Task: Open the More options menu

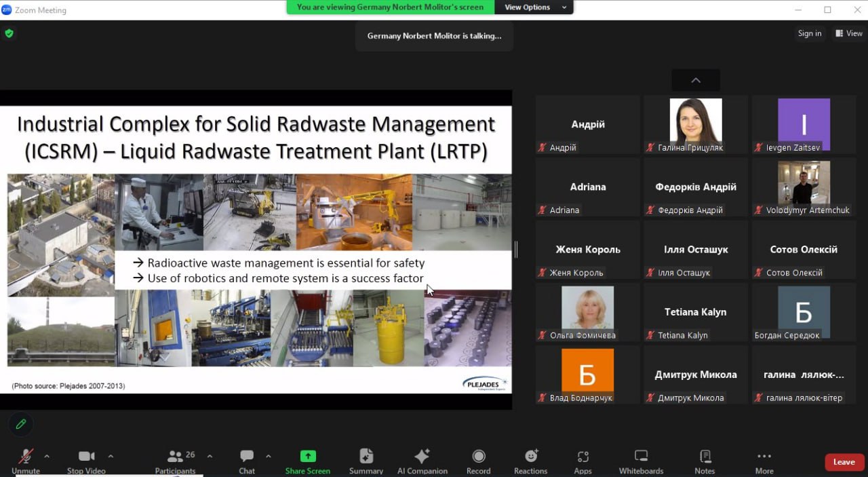Action: [764, 461]
